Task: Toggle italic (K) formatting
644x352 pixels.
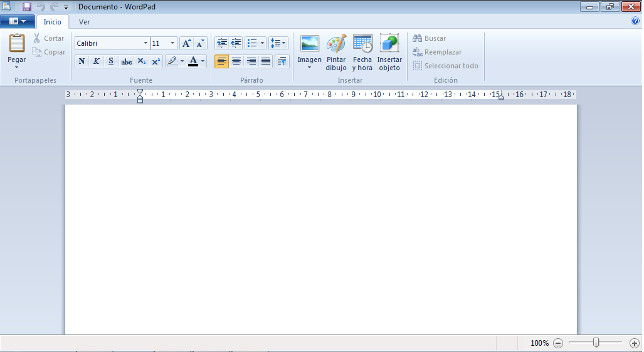Action: (x=97, y=61)
